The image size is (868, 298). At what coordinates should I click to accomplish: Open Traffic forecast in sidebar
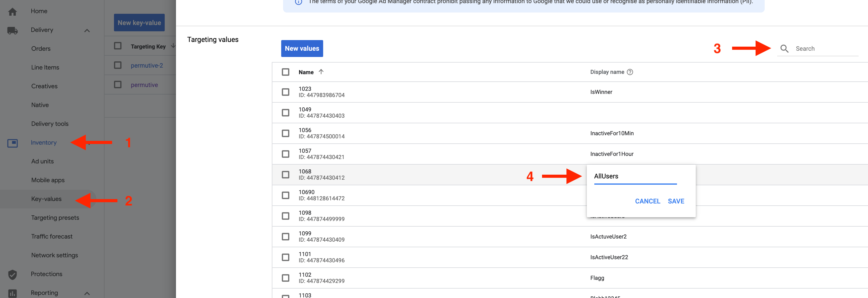click(x=52, y=236)
